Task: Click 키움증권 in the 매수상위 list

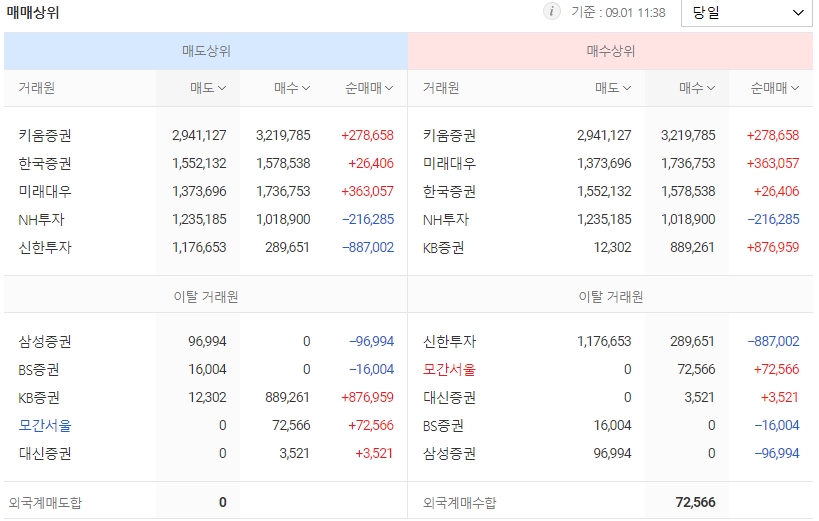Action: click(449, 135)
